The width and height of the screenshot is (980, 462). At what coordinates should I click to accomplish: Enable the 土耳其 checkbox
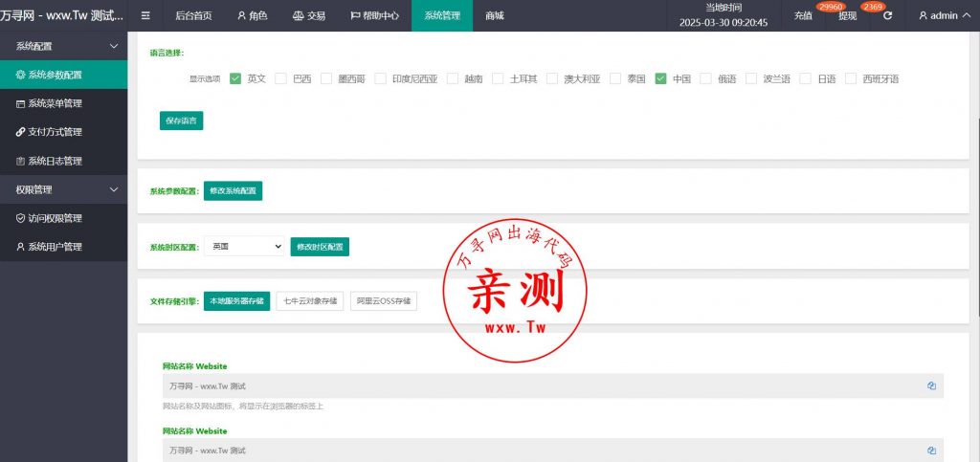click(x=498, y=78)
